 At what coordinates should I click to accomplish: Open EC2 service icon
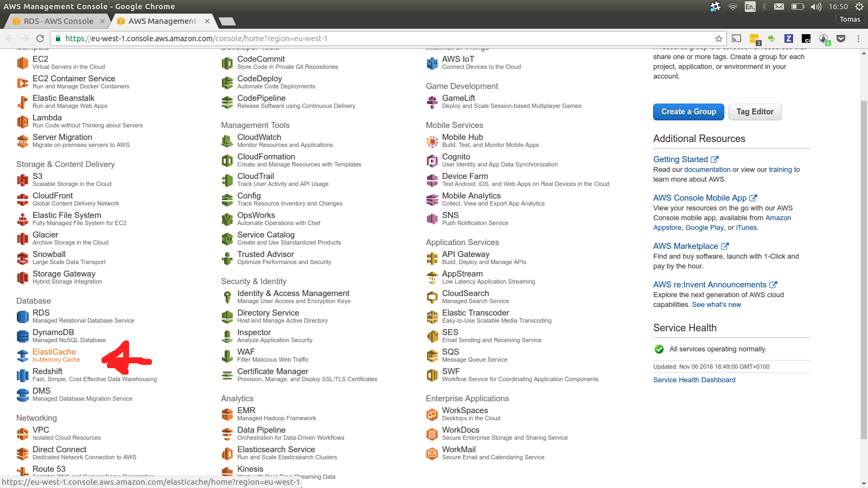[22, 63]
